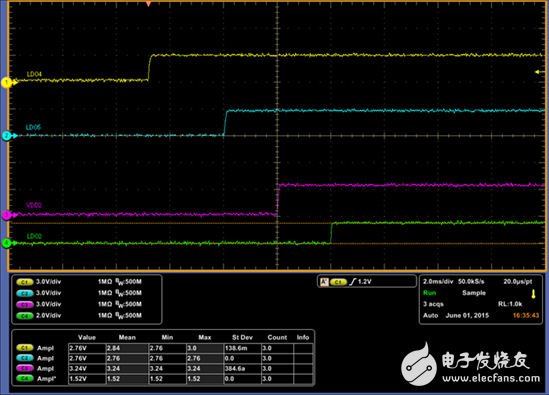Click the VDD2 waveform label
This screenshot has height=395, width=549.
pyautogui.click(x=34, y=205)
